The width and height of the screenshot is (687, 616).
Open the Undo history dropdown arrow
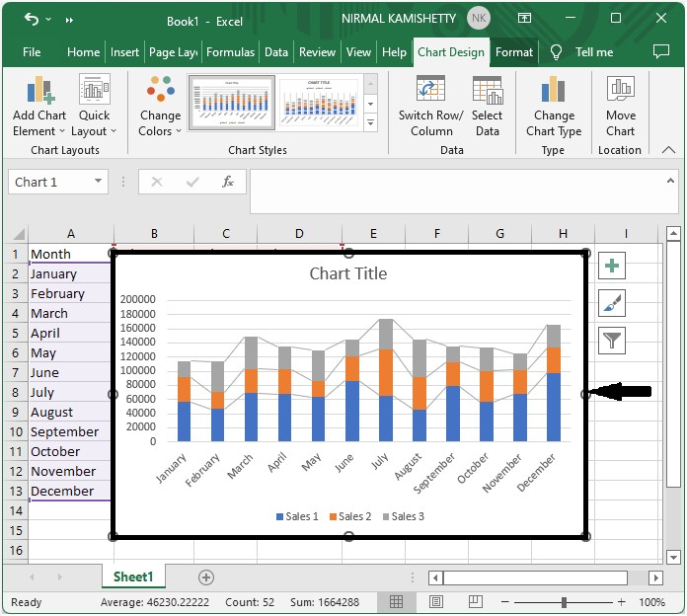coord(48,20)
